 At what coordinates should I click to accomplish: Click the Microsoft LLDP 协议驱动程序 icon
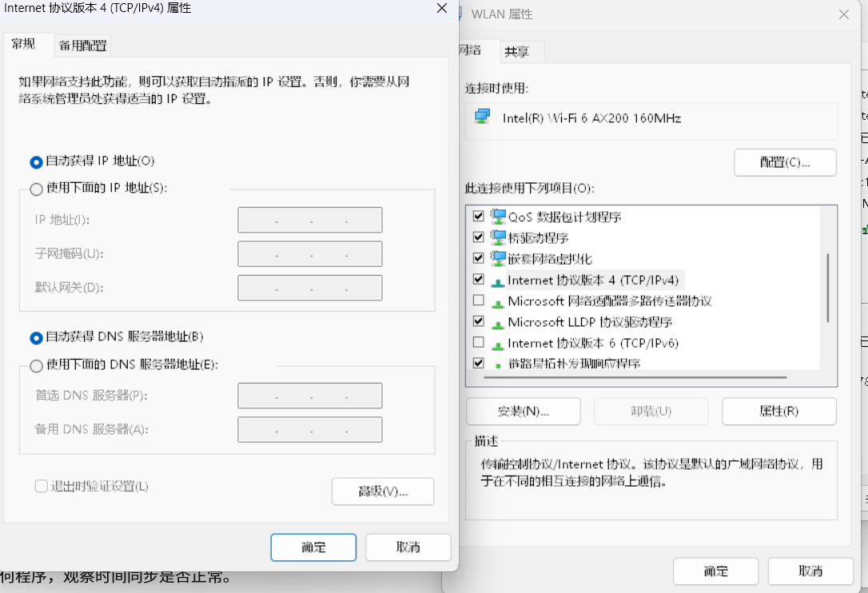498,324
